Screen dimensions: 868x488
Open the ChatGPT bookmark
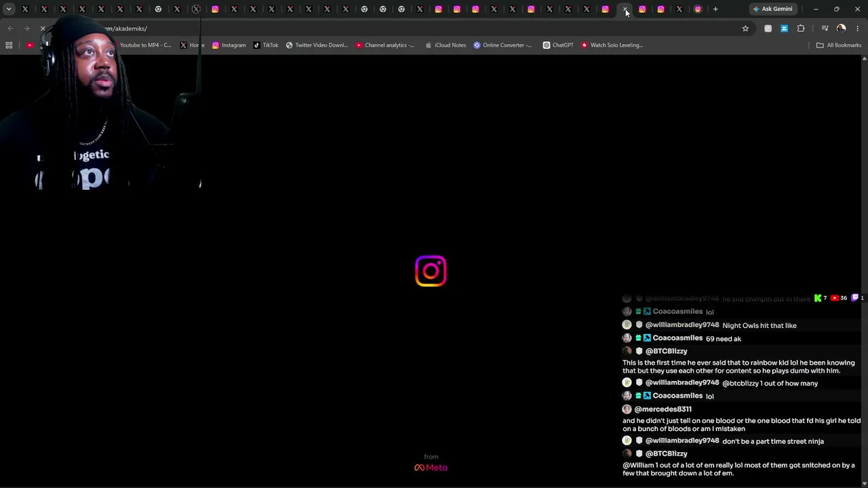pyautogui.click(x=558, y=45)
